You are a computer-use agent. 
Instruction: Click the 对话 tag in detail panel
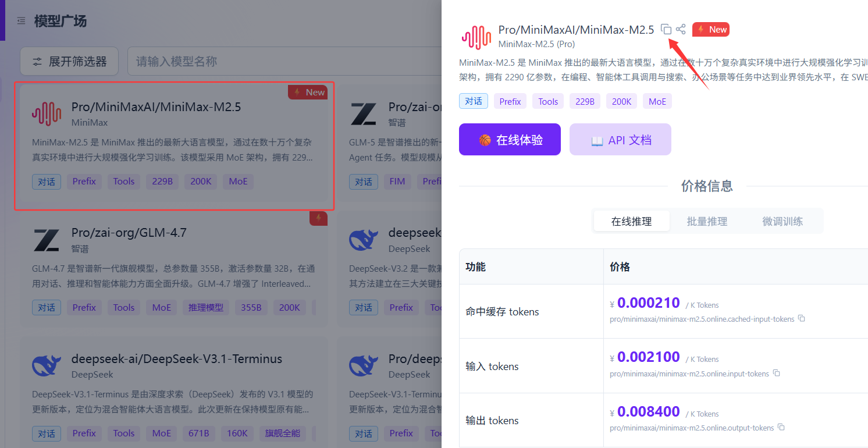click(474, 101)
